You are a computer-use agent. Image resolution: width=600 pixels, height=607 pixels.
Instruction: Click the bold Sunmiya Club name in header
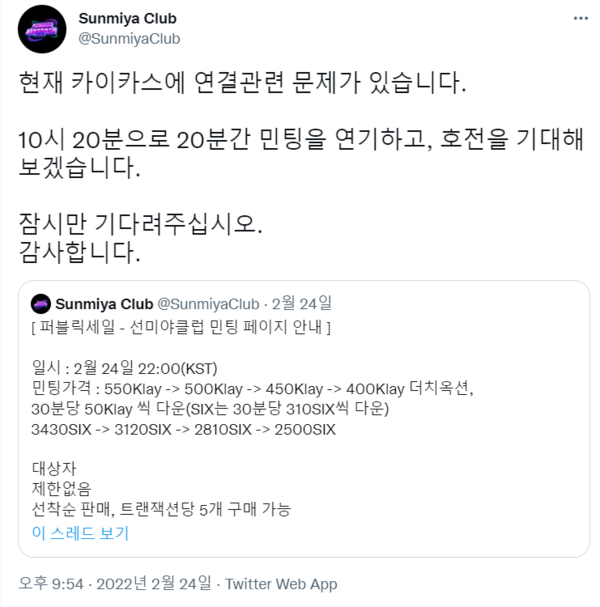[127, 18]
